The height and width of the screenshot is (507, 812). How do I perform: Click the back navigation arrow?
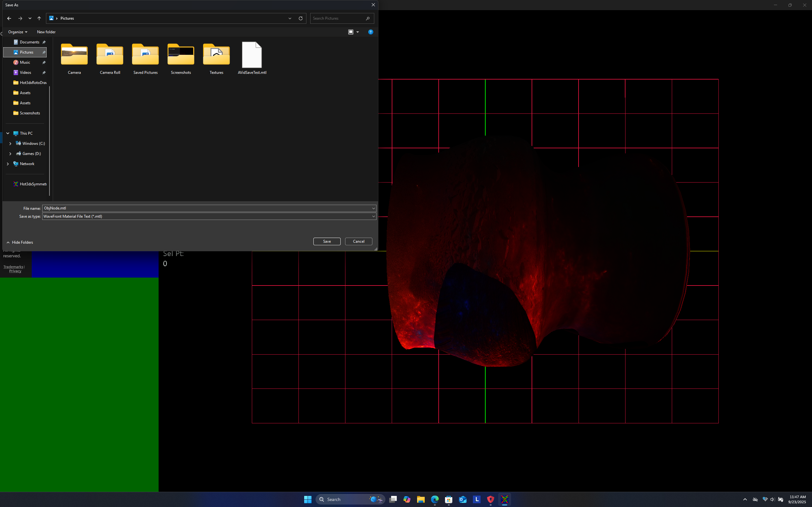[x=9, y=18]
